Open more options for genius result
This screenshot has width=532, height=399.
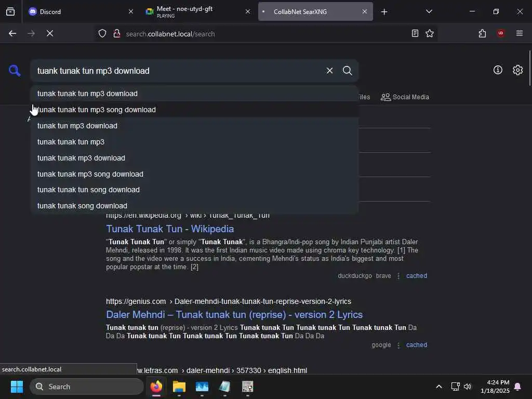pos(398,345)
